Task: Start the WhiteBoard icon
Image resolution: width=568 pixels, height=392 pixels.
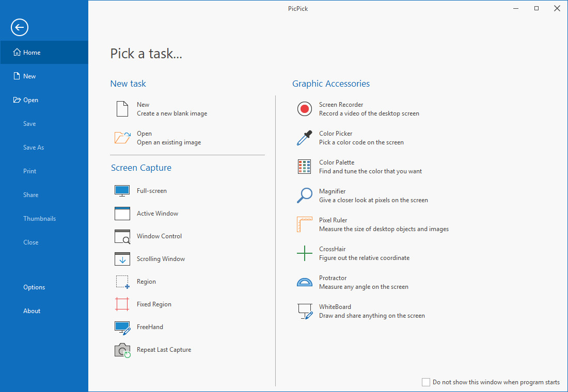Action: [305, 311]
